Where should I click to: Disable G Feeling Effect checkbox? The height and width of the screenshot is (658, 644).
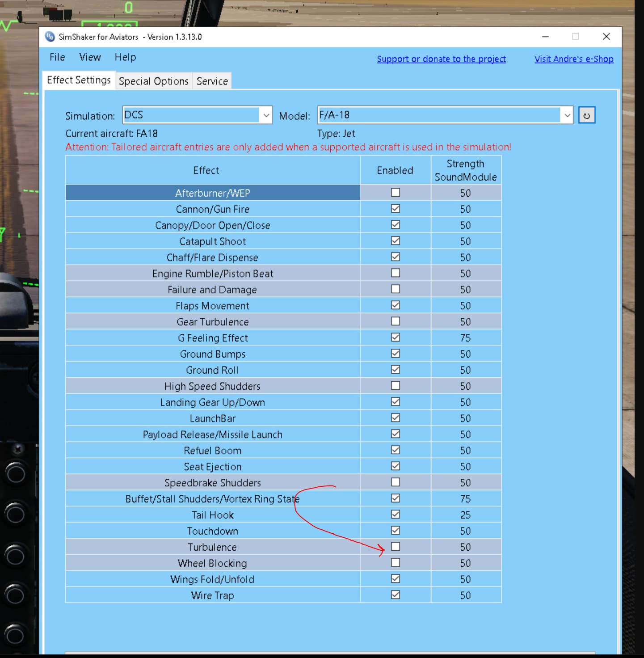[395, 337]
